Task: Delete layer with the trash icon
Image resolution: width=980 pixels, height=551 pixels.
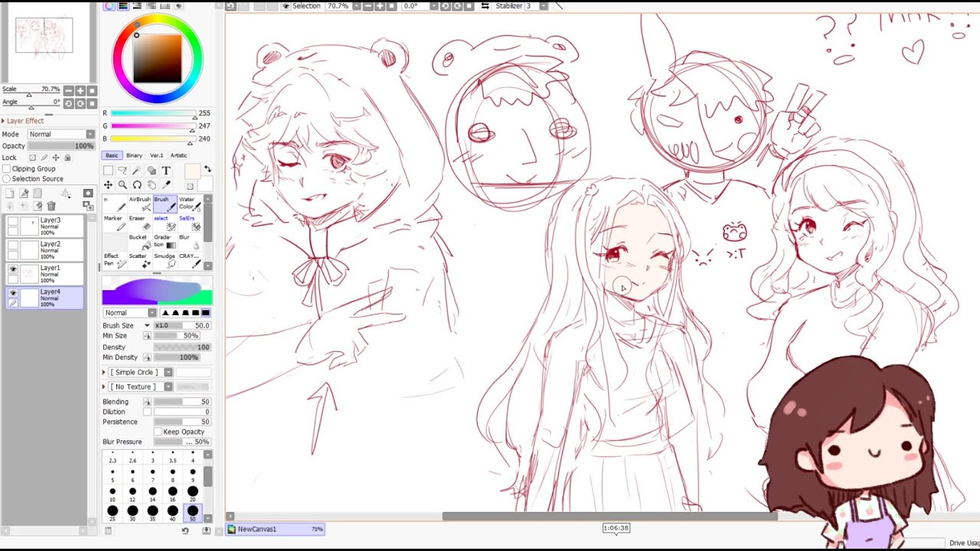Action: [x=51, y=206]
